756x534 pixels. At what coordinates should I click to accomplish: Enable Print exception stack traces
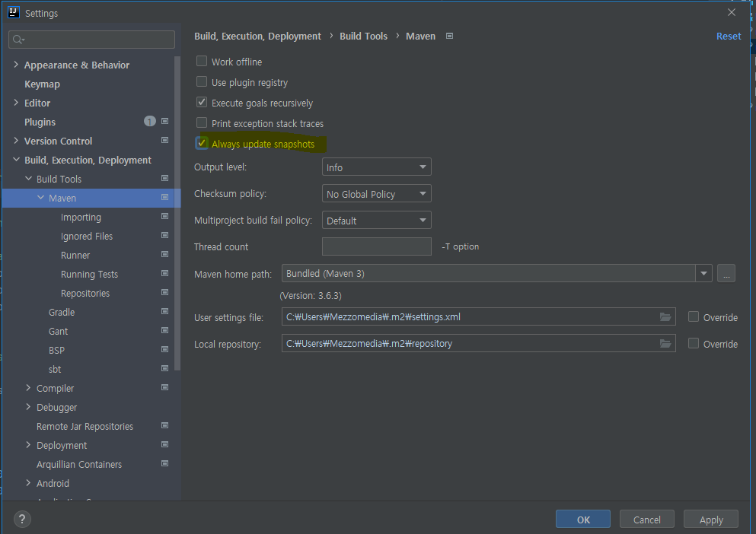point(202,123)
